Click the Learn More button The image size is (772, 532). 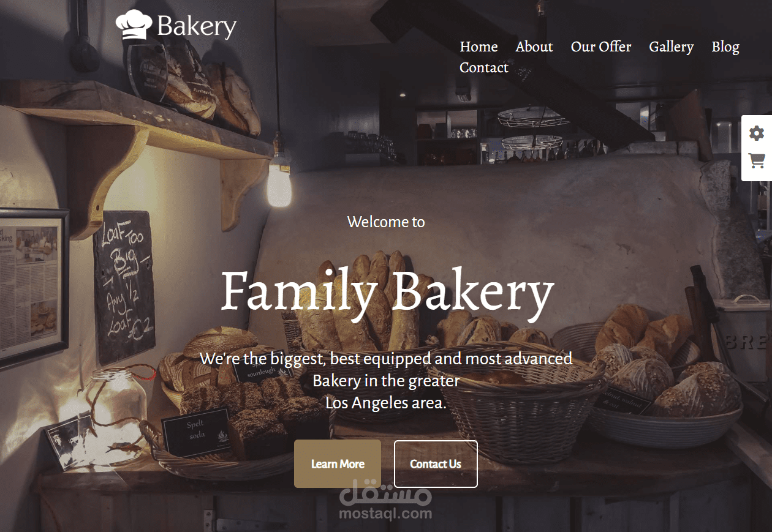coord(338,464)
